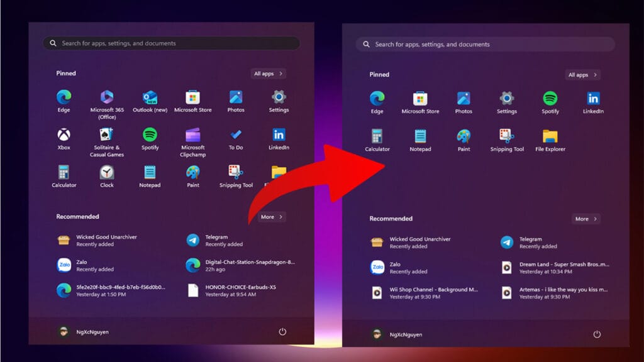The image size is (644, 362).
Task: Open Artemas - i like the way file
Action: coord(554,293)
